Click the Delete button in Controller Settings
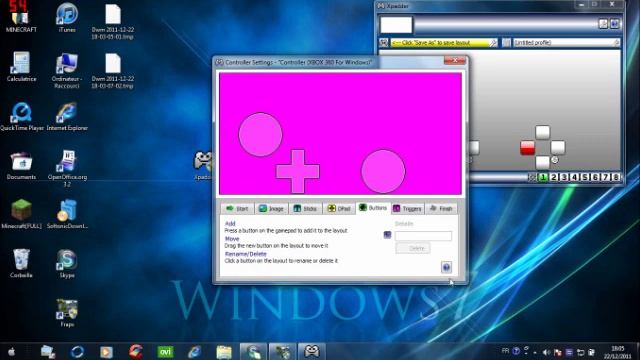 point(413,248)
